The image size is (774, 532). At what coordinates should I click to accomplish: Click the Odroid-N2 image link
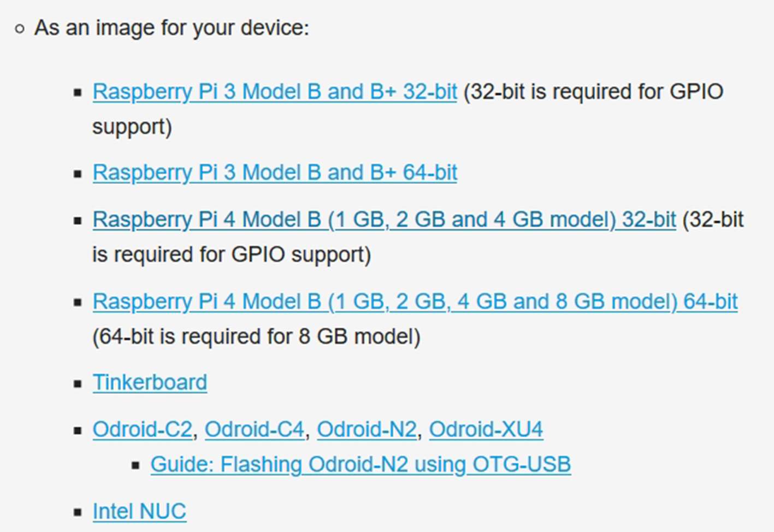tap(367, 429)
